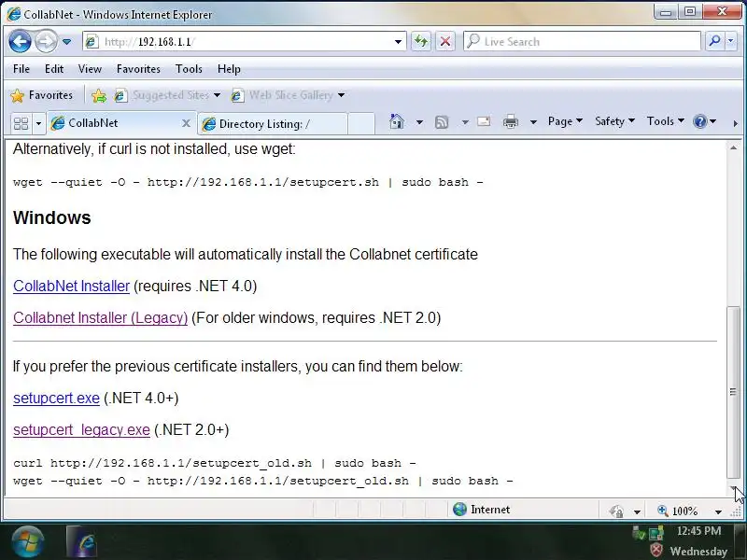Click the red security shield tray icon

tap(657, 551)
